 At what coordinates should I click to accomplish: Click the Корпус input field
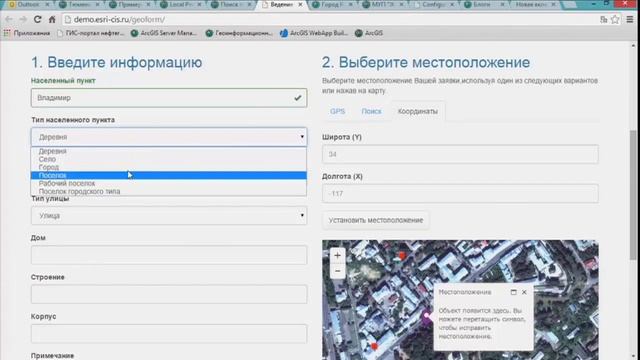coord(169,334)
